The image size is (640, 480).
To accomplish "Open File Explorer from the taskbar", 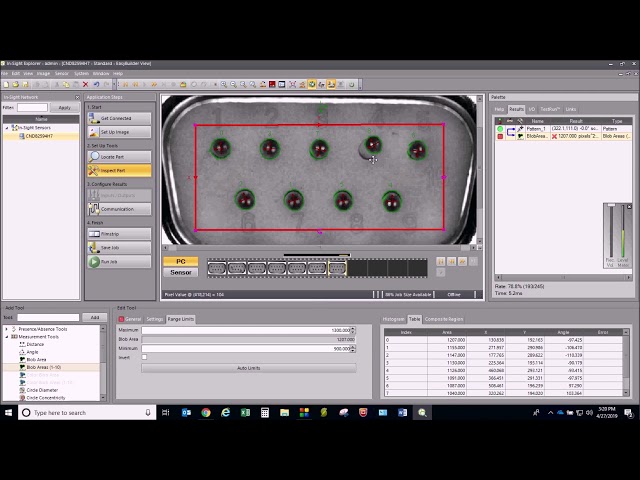I will pyautogui.click(x=284, y=413).
